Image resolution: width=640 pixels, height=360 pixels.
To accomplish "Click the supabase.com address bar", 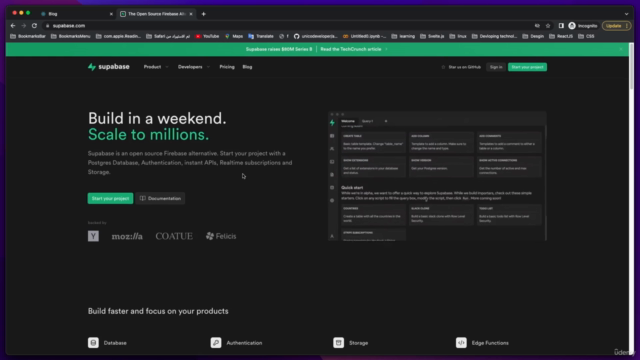I will point(286,26).
